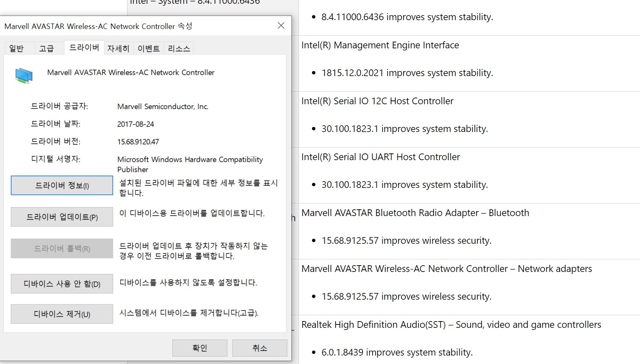Click 30.100.1823.1 line under UART Host Controller
This screenshot has height=364, width=640.
point(405,185)
